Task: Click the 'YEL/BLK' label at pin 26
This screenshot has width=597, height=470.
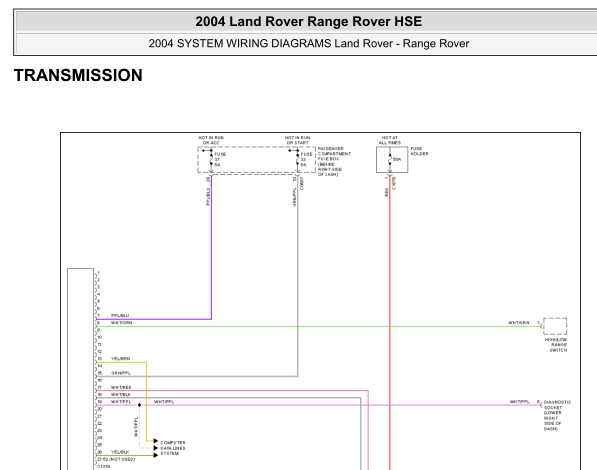Action: pyautogui.click(x=120, y=452)
